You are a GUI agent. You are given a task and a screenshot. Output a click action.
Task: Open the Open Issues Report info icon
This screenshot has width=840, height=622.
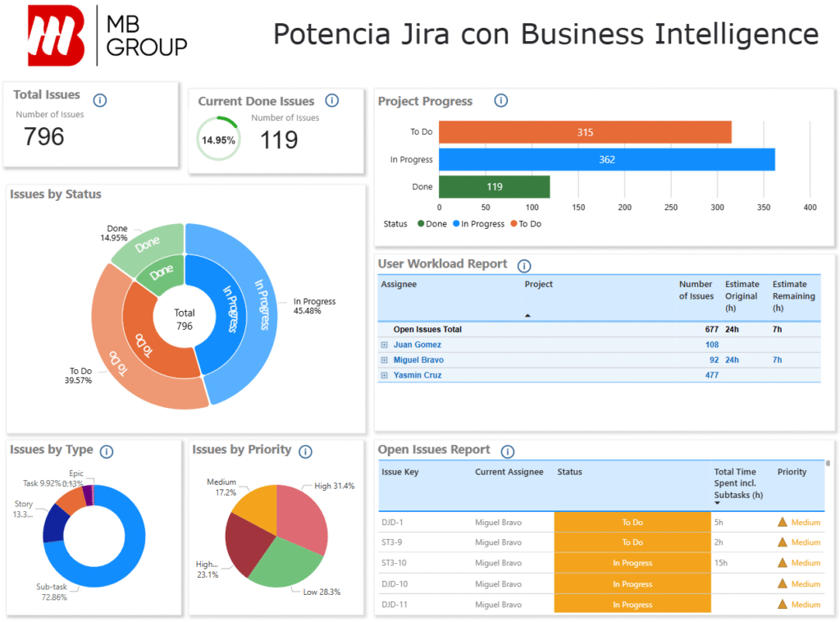pos(508,450)
